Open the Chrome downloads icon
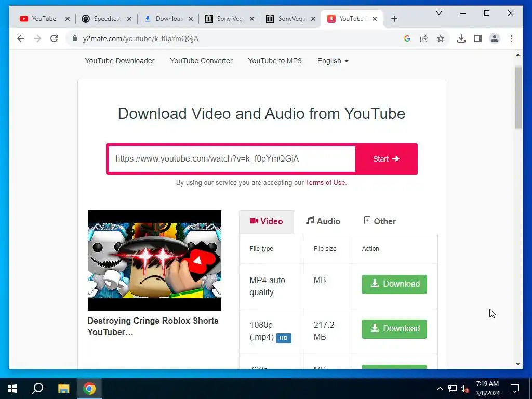532x399 pixels. click(461, 38)
